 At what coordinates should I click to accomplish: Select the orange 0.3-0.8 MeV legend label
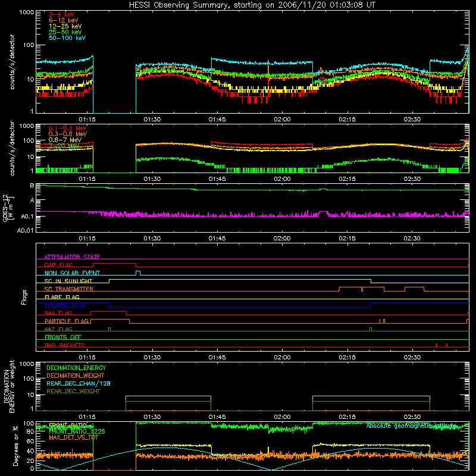68,134
